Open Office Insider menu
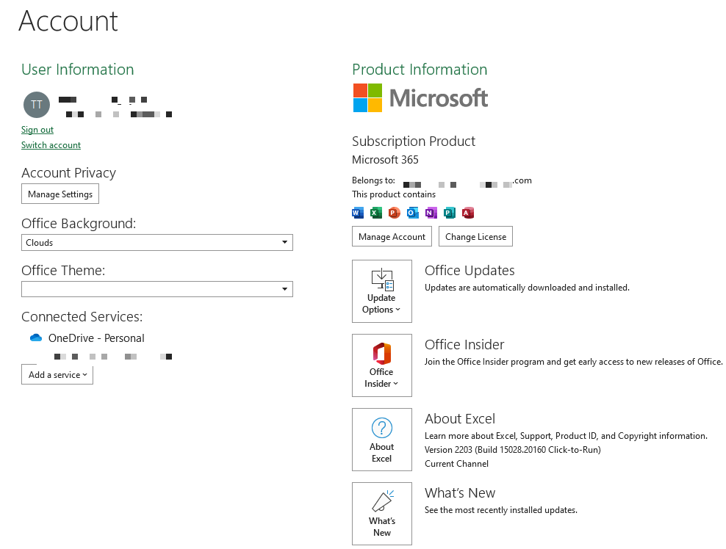This screenshot has height=549, width=726. (382, 365)
